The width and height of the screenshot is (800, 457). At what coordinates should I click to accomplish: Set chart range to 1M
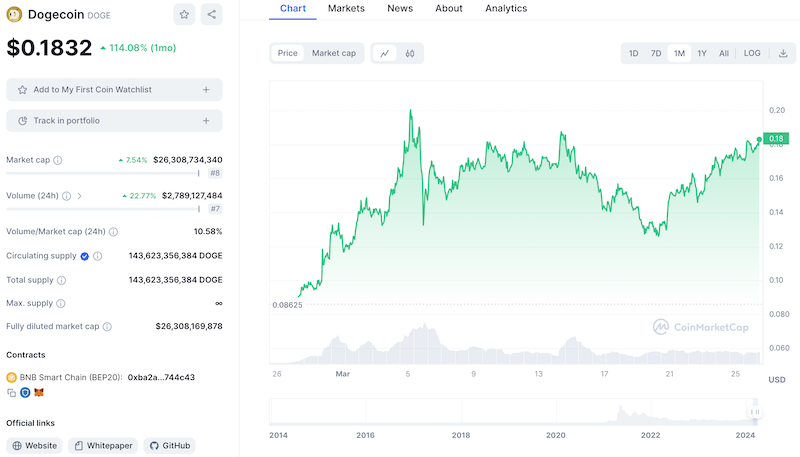click(679, 53)
